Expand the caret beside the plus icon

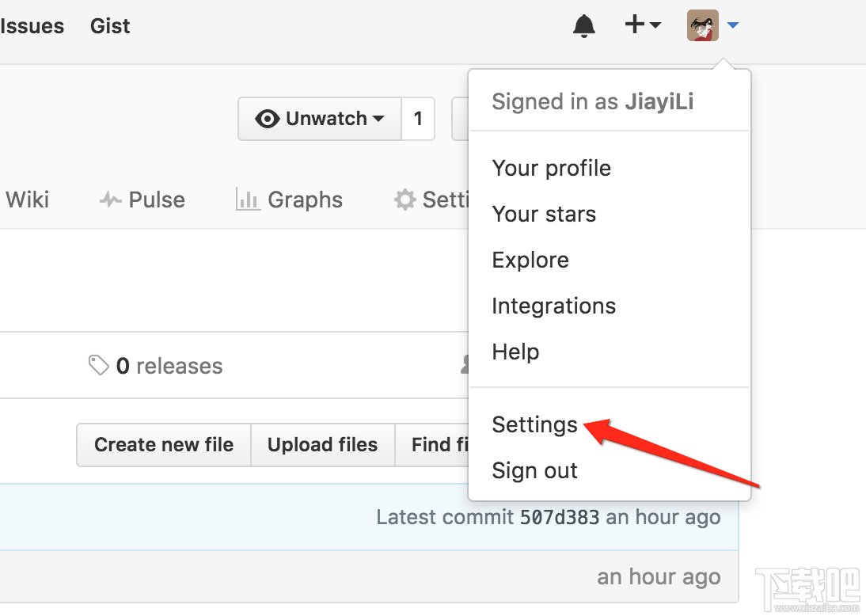[x=655, y=25]
